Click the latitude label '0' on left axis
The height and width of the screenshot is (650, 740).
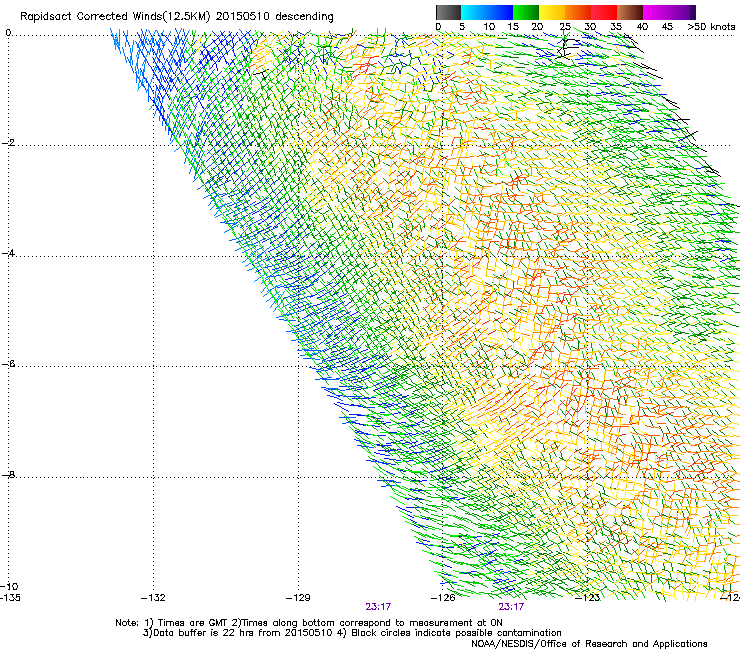pyautogui.click(x=8, y=33)
